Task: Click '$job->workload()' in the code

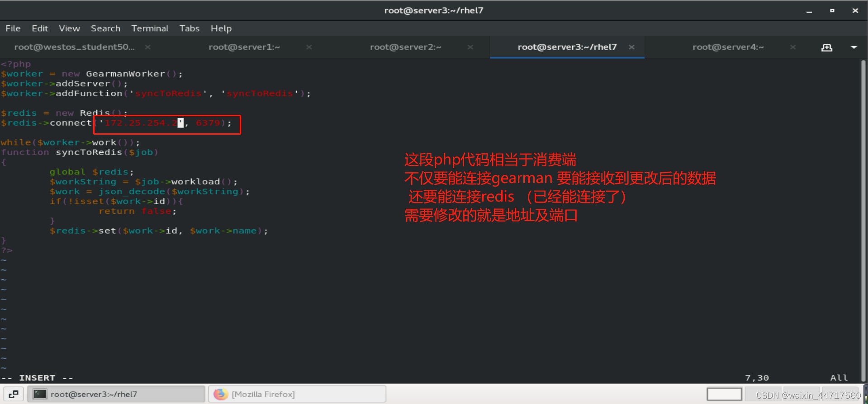Action: pos(183,182)
